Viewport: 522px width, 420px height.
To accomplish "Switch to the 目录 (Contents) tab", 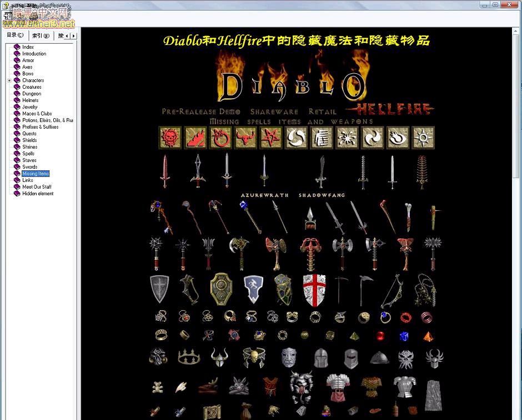I will (15, 36).
